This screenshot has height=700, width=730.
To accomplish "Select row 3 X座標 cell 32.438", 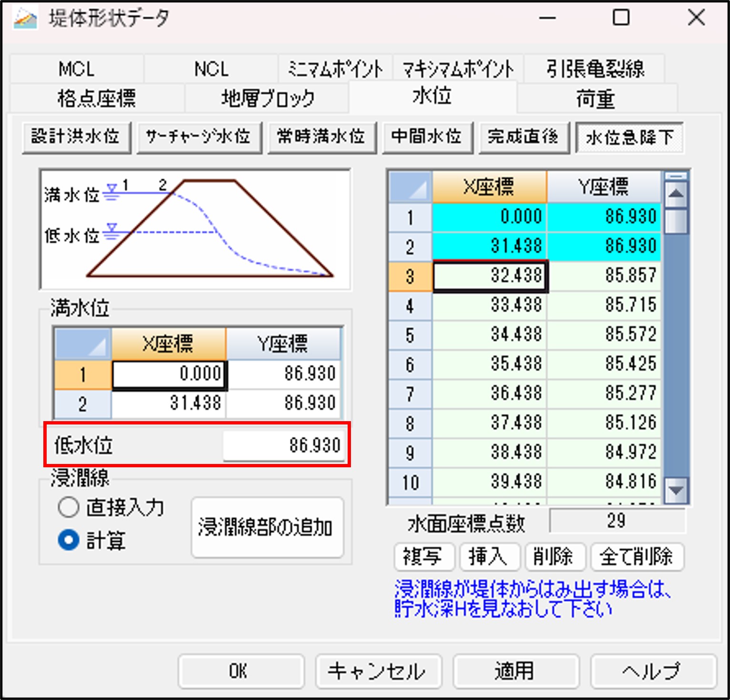I will point(490,276).
